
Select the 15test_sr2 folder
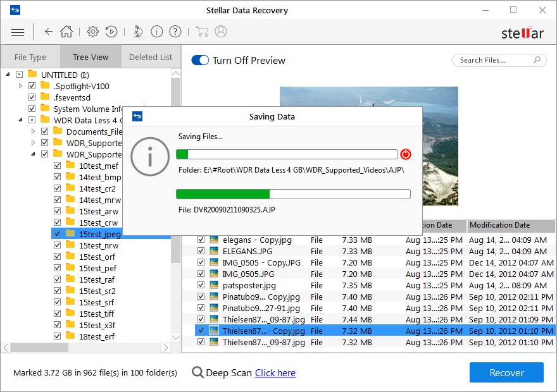point(97,291)
